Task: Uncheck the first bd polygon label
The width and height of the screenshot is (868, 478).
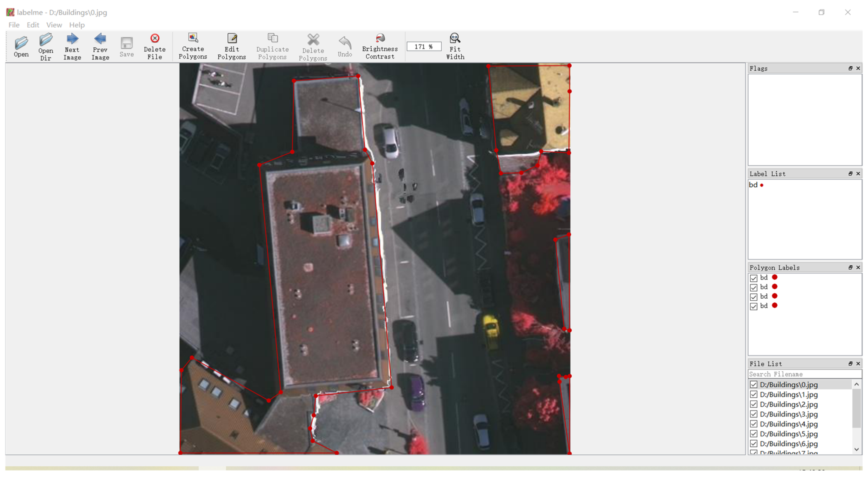Action: (x=754, y=278)
